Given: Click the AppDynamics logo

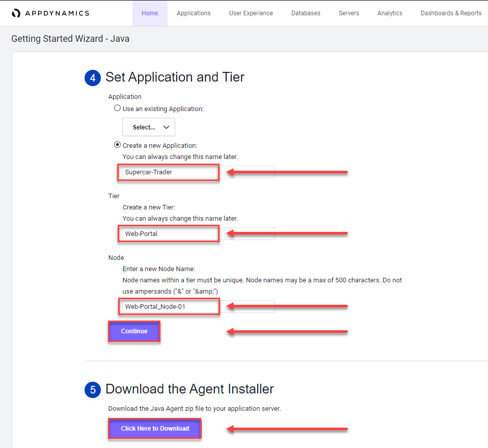Looking at the screenshot, I should [50, 13].
